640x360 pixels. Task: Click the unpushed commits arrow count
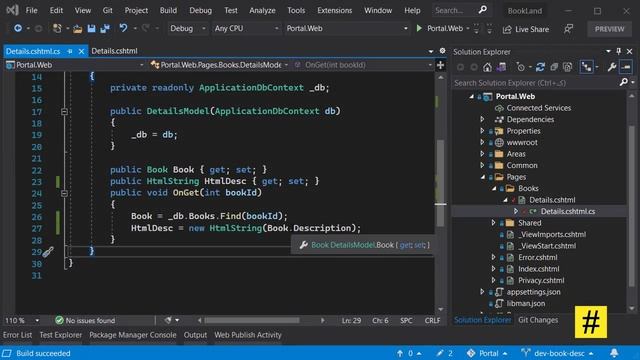(409, 353)
